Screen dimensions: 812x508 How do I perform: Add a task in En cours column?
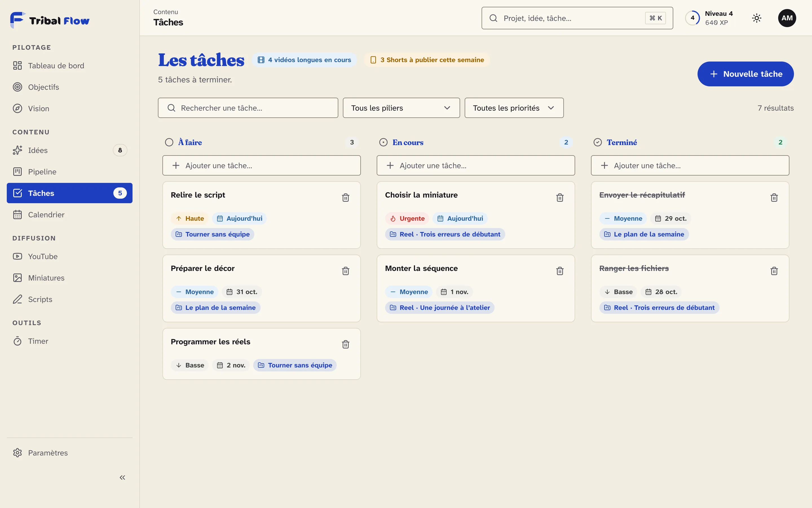coord(475,165)
